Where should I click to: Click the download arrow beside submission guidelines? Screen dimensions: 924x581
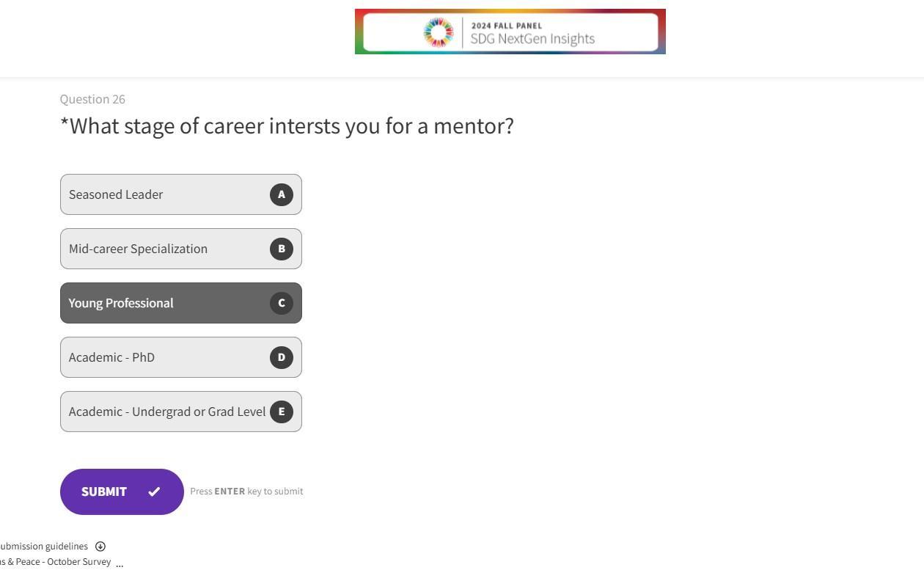tap(100, 547)
